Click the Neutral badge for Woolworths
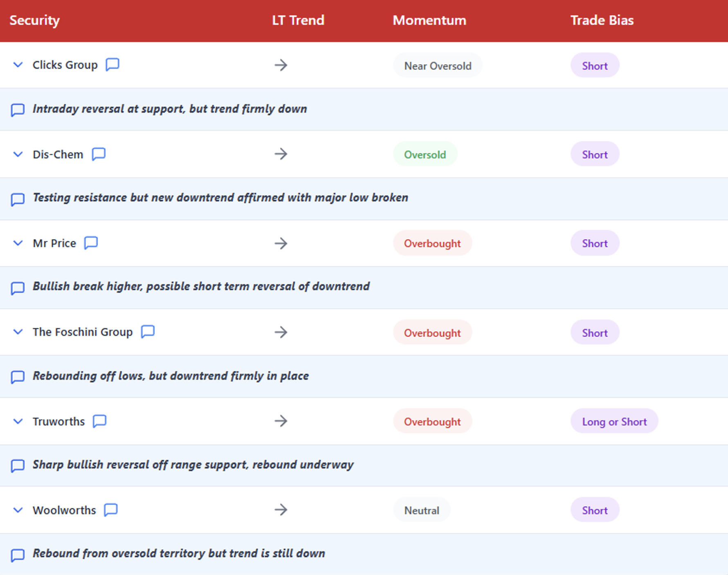 click(422, 510)
